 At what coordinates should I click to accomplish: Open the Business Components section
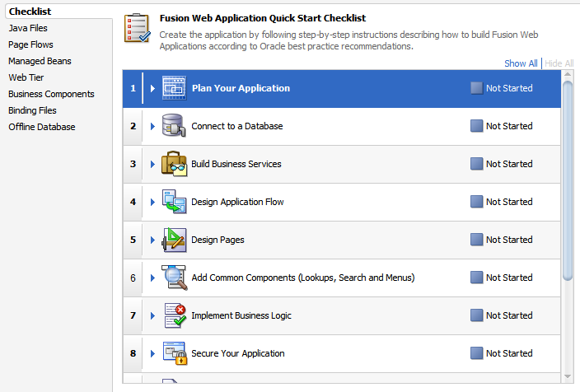(x=51, y=94)
